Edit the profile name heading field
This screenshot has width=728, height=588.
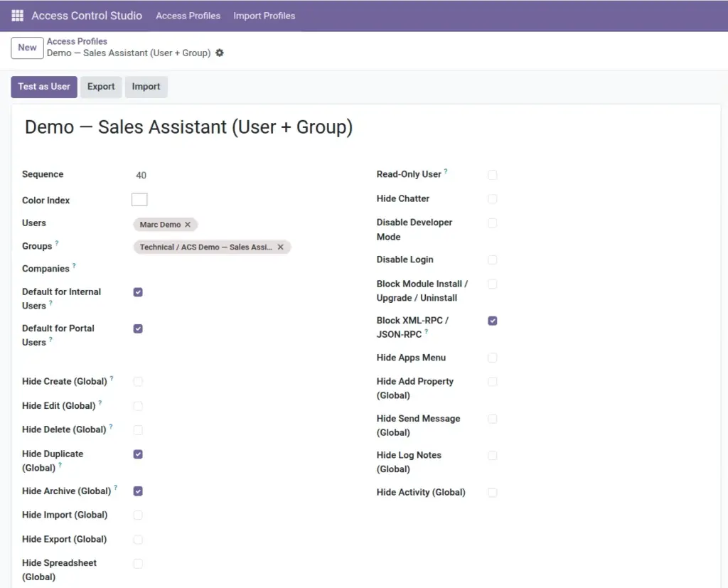point(188,127)
